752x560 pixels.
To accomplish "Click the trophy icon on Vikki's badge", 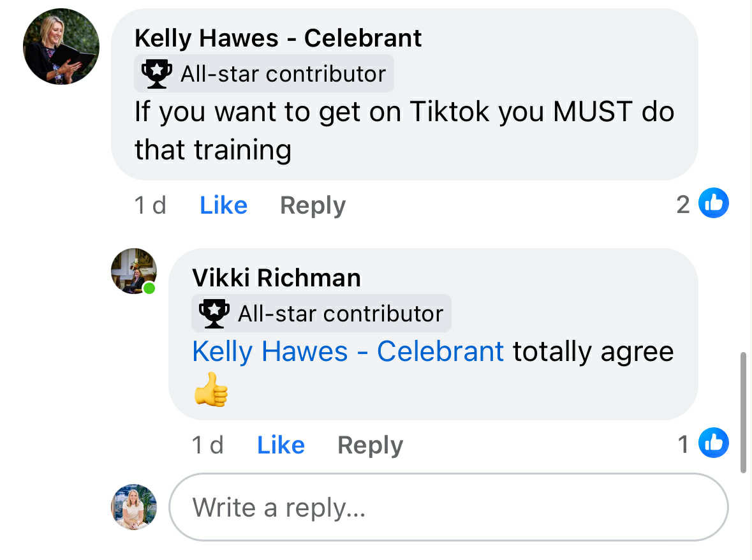I will tap(214, 313).
